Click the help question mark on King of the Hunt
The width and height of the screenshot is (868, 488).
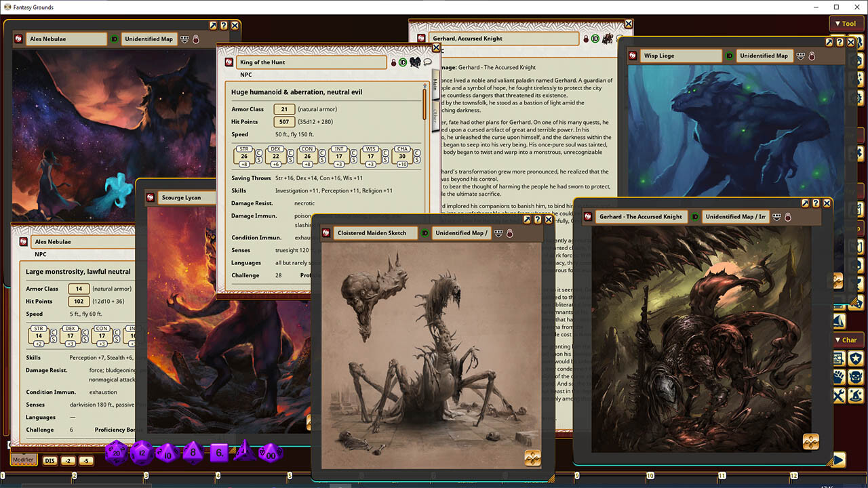(x=425, y=45)
